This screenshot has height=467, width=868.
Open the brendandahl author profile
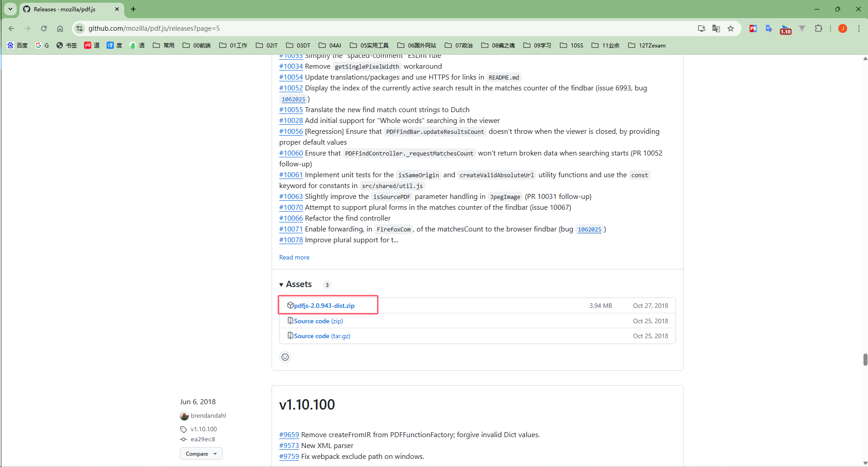click(x=208, y=415)
